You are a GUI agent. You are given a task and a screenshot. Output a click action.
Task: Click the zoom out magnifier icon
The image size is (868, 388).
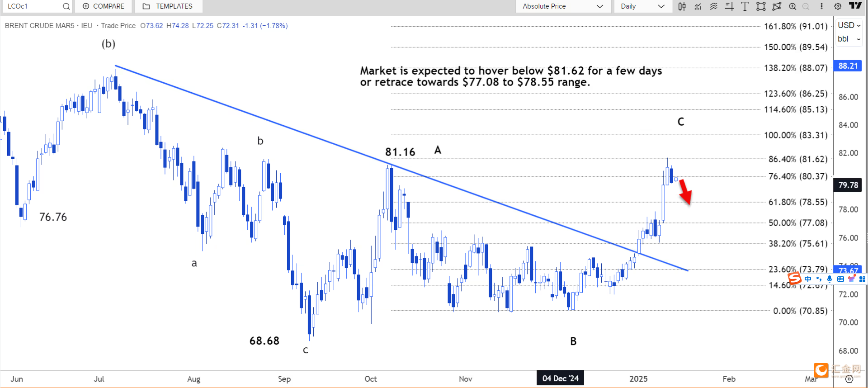click(x=806, y=6)
